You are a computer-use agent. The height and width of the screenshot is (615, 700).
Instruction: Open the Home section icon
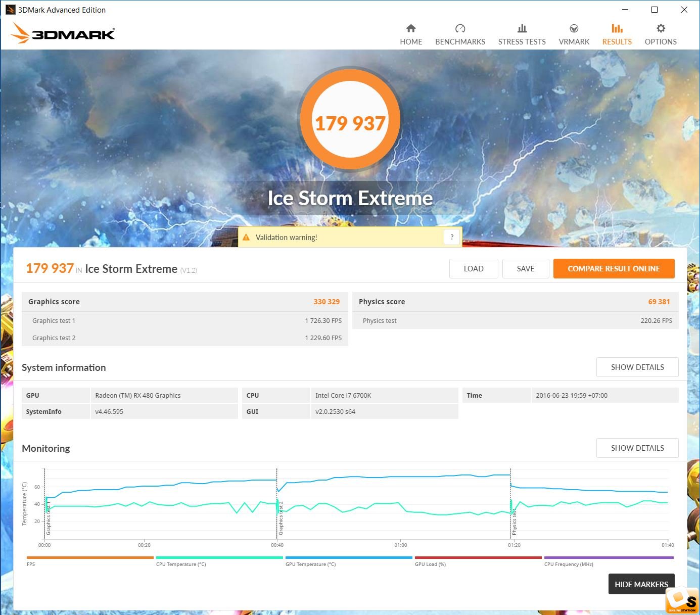click(x=411, y=28)
